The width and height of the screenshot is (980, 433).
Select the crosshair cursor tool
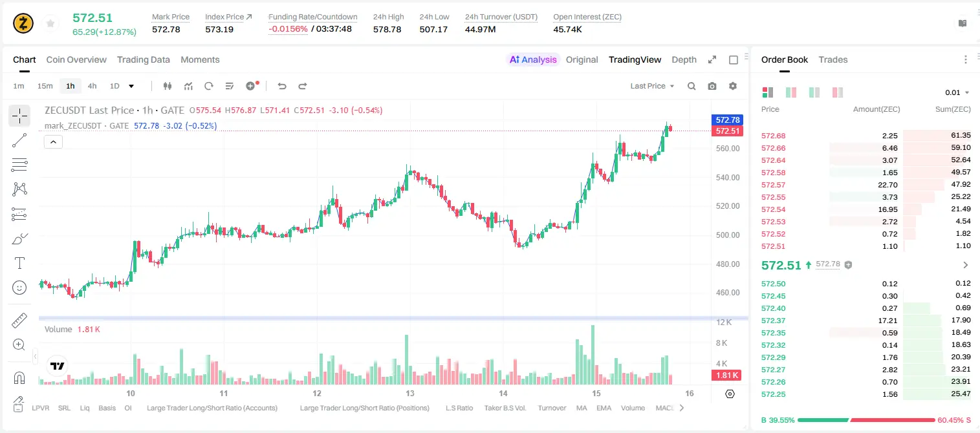click(19, 116)
